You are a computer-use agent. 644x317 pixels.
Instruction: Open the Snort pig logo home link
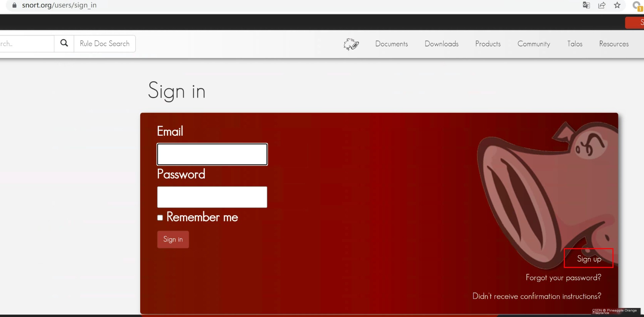tap(351, 44)
